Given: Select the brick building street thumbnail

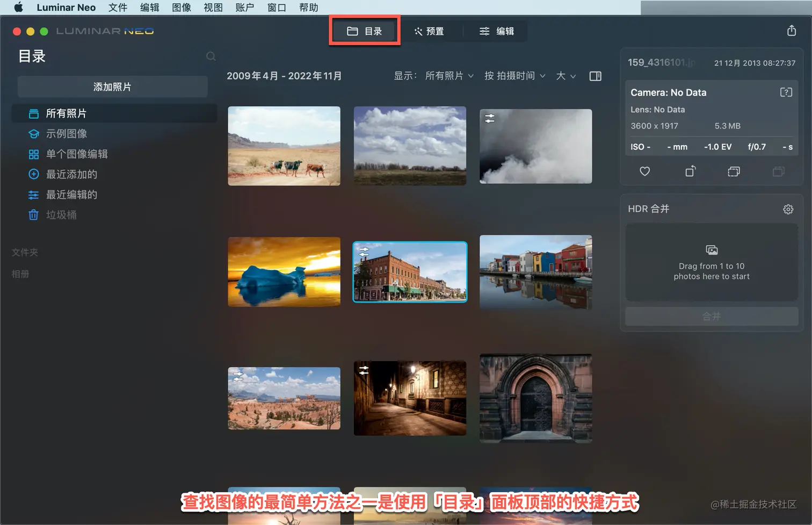Looking at the screenshot, I should tap(410, 272).
